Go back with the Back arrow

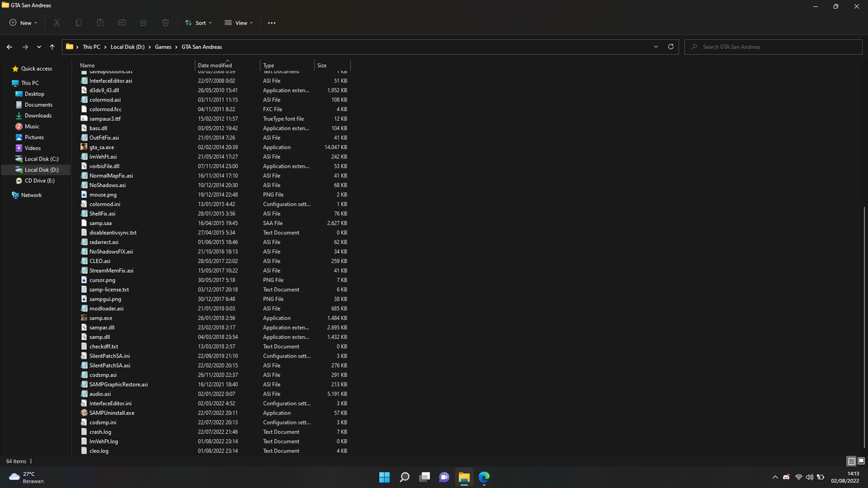click(9, 47)
